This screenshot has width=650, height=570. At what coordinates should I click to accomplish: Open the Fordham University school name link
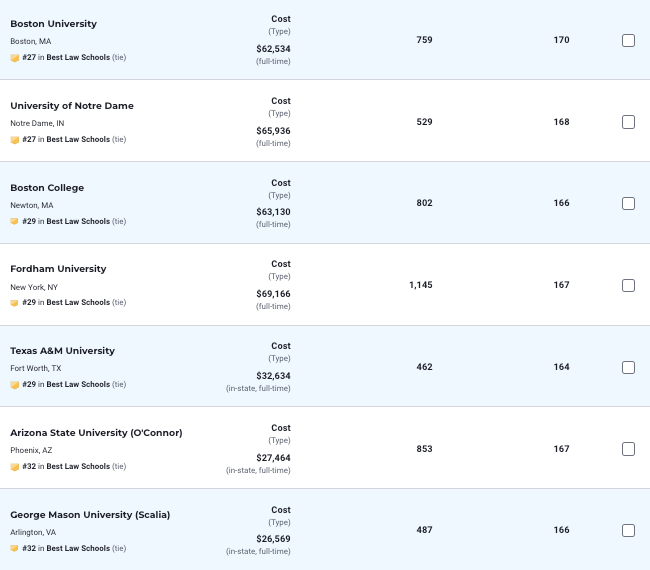pyautogui.click(x=58, y=269)
